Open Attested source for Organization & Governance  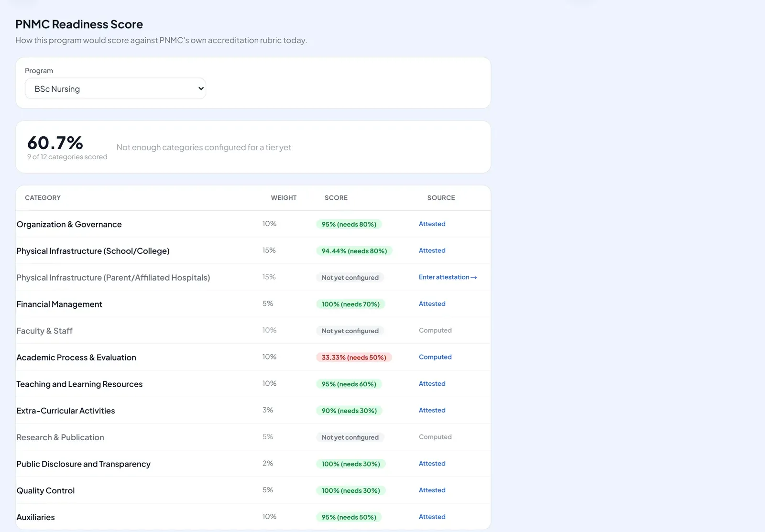(432, 224)
